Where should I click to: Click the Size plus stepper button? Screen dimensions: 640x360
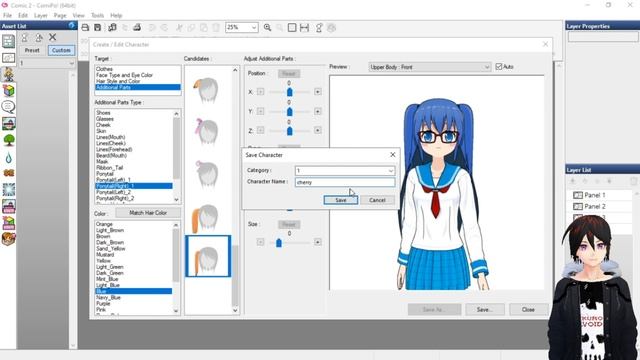click(x=318, y=242)
